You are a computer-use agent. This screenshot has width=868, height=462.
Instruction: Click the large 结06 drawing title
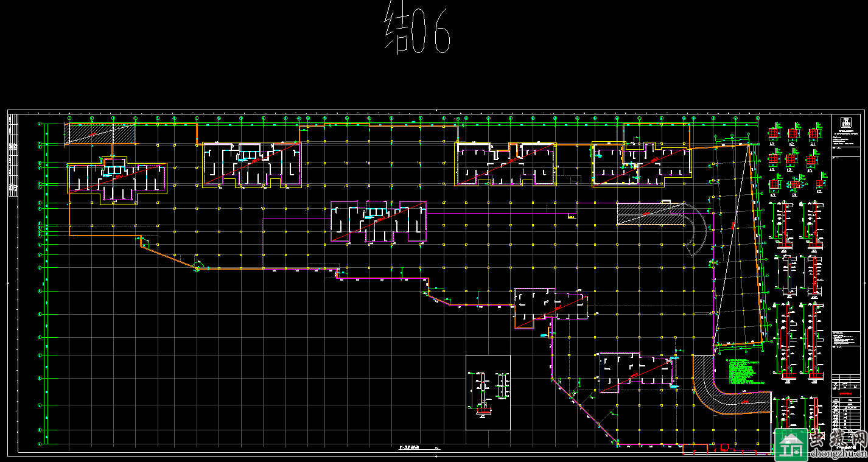point(418,32)
